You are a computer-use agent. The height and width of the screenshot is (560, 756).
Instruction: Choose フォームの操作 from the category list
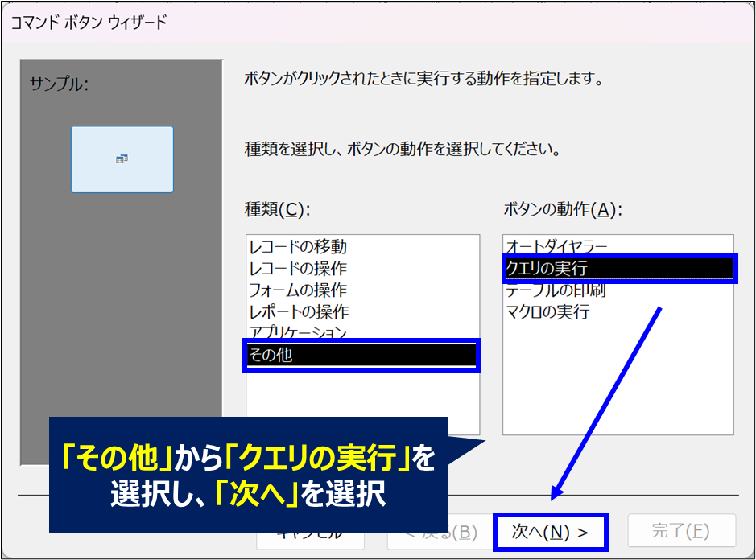[x=298, y=290]
